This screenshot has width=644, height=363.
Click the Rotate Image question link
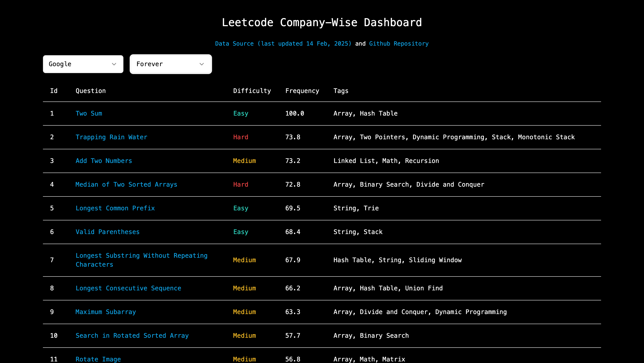(98, 359)
